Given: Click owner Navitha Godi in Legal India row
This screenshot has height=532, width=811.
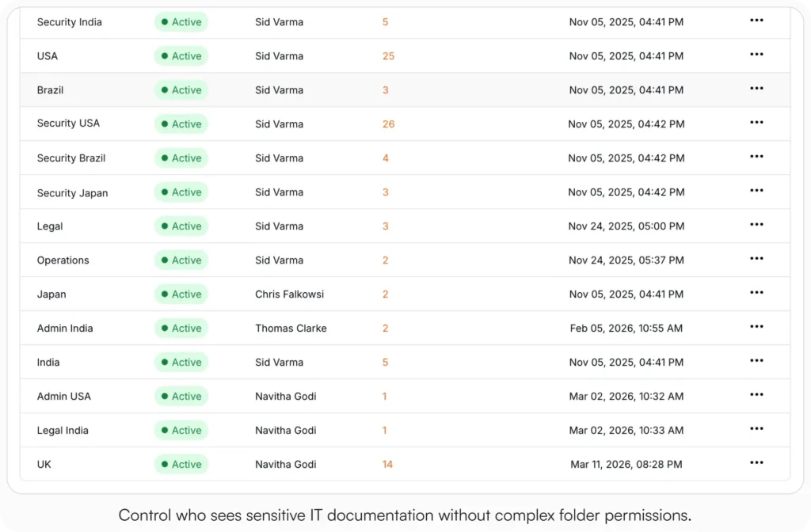Looking at the screenshot, I should pos(285,431).
